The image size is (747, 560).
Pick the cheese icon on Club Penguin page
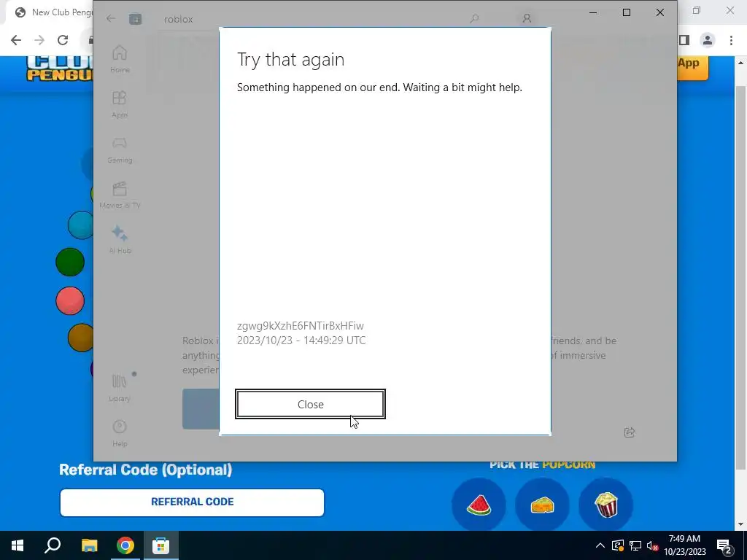[542, 505]
